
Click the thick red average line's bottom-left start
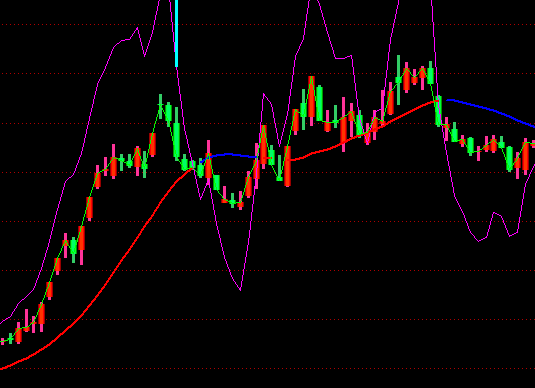(x=2, y=368)
